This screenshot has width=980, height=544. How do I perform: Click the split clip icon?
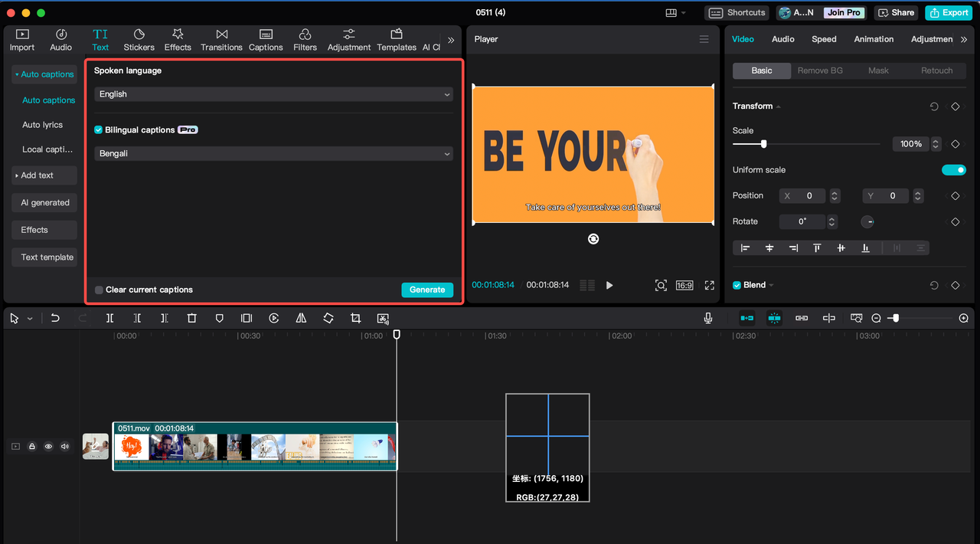coord(109,318)
